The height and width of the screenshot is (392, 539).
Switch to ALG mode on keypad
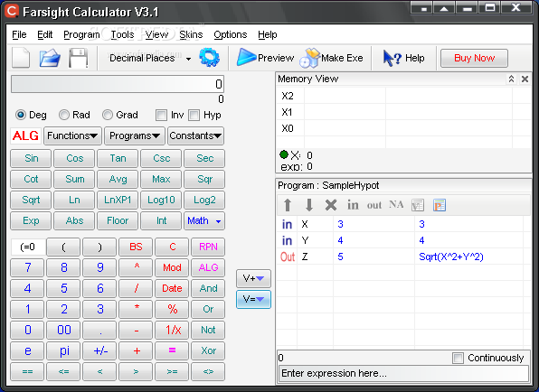208,267
